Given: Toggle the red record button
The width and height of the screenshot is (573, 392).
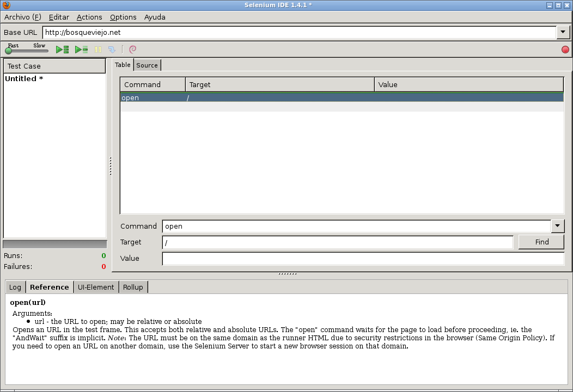Looking at the screenshot, I should click(565, 50).
